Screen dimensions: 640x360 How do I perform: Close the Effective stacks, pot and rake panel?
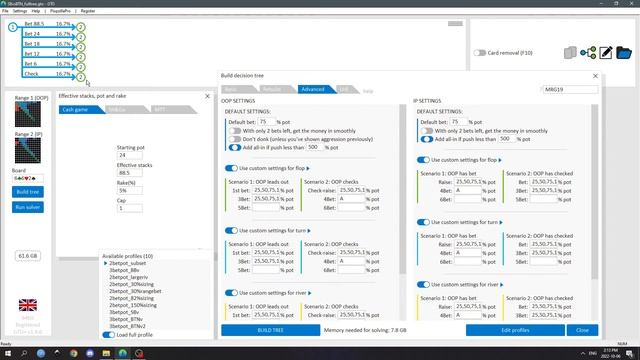[207, 96]
